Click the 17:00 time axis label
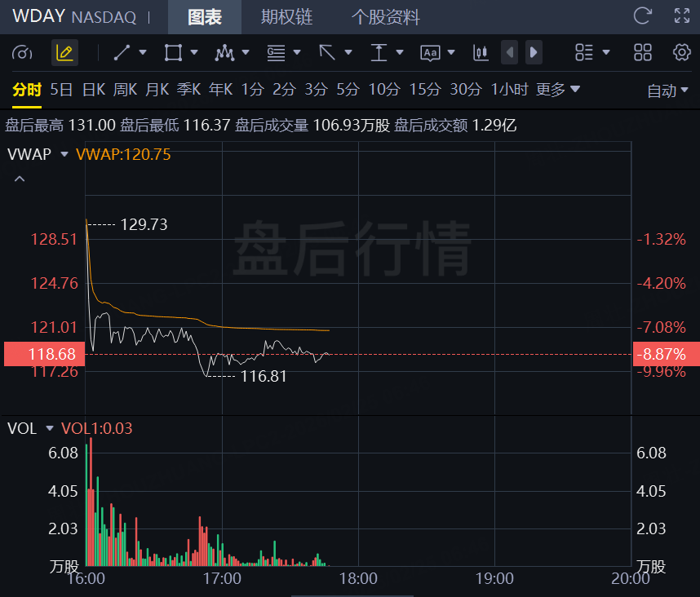700x597 pixels. (x=222, y=579)
